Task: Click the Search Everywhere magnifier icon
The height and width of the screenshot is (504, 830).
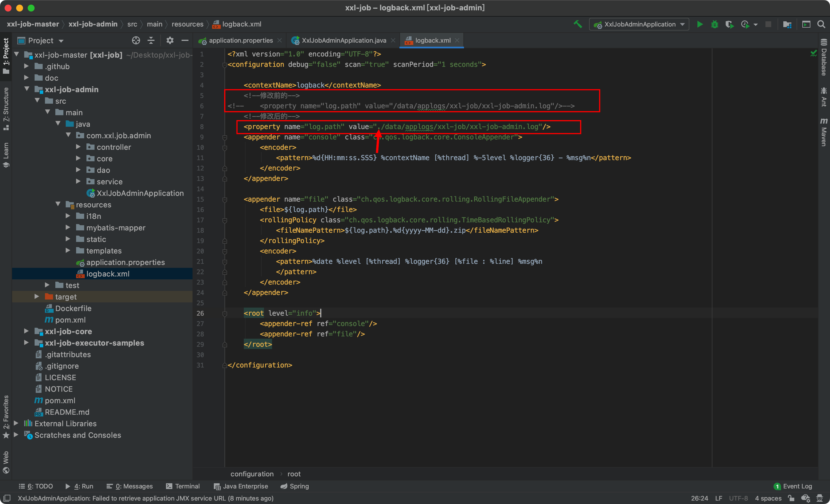Action: coord(821,24)
